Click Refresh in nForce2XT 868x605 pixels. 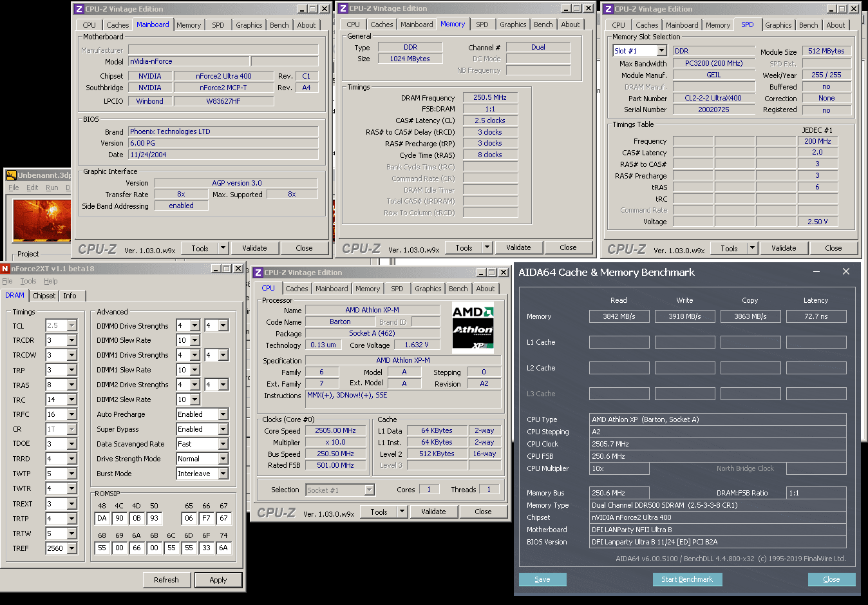tap(166, 580)
